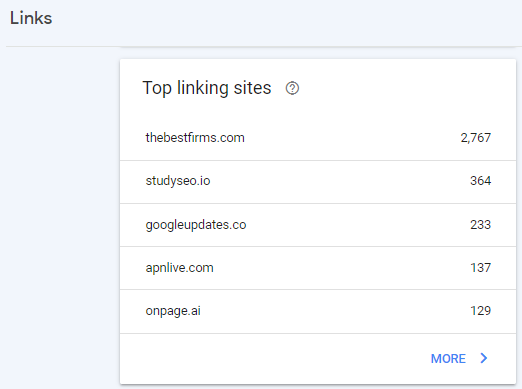Open the onpage.ai domain entry
522x389 pixels.
tap(173, 311)
